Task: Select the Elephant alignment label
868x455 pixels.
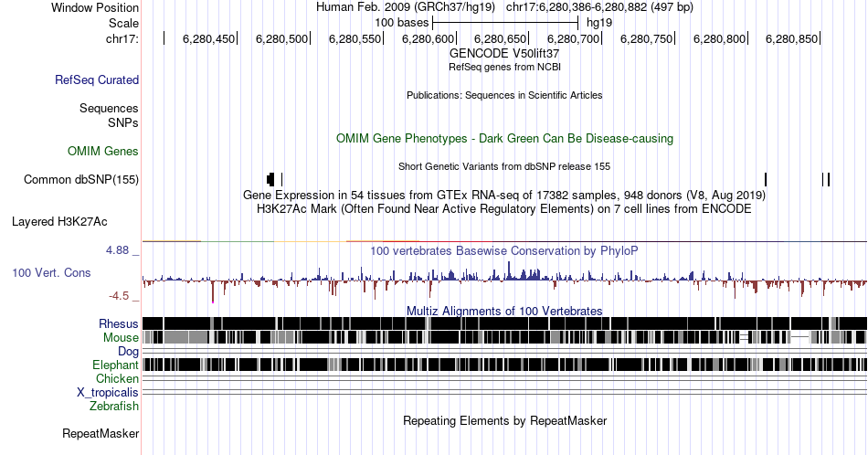Action: (x=116, y=365)
